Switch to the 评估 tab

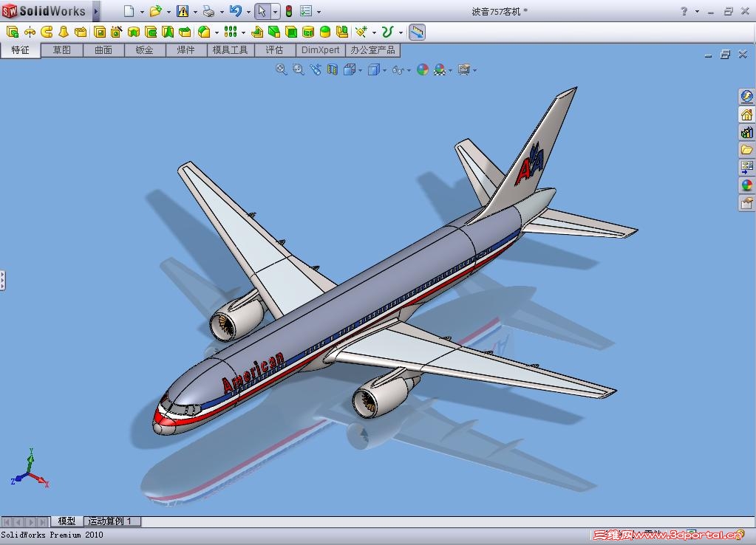(275, 50)
